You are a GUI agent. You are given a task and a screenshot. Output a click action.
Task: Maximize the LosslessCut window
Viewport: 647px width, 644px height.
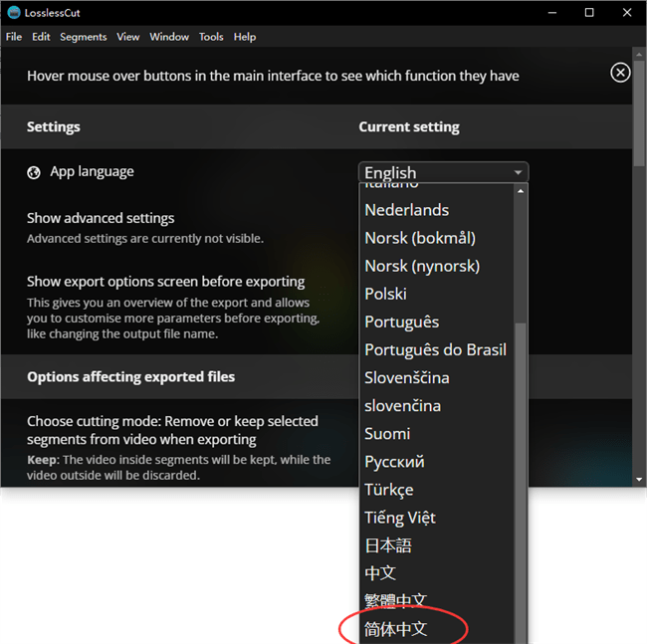tap(589, 12)
